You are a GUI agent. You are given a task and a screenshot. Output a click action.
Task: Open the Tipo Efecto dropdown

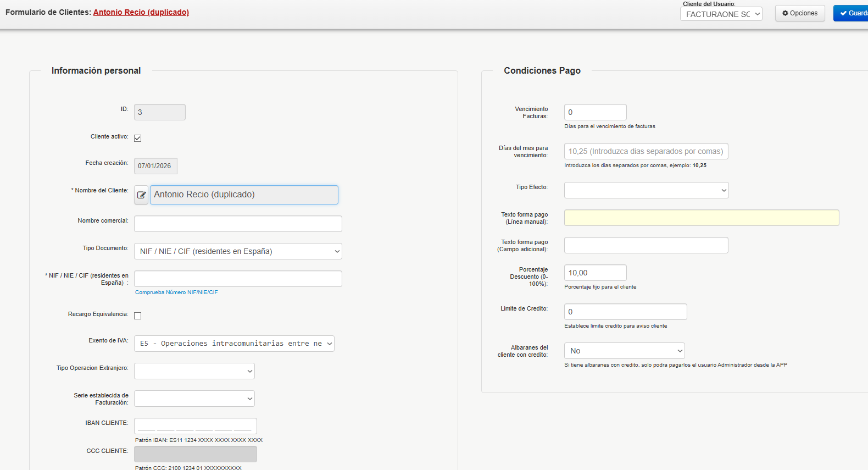(x=647, y=190)
